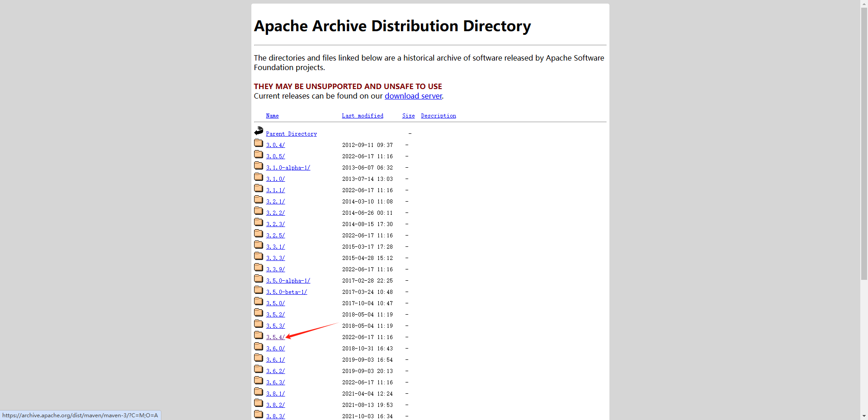Open the 3.5.2/ directory link
This screenshot has height=420, width=868.
coord(275,315)
